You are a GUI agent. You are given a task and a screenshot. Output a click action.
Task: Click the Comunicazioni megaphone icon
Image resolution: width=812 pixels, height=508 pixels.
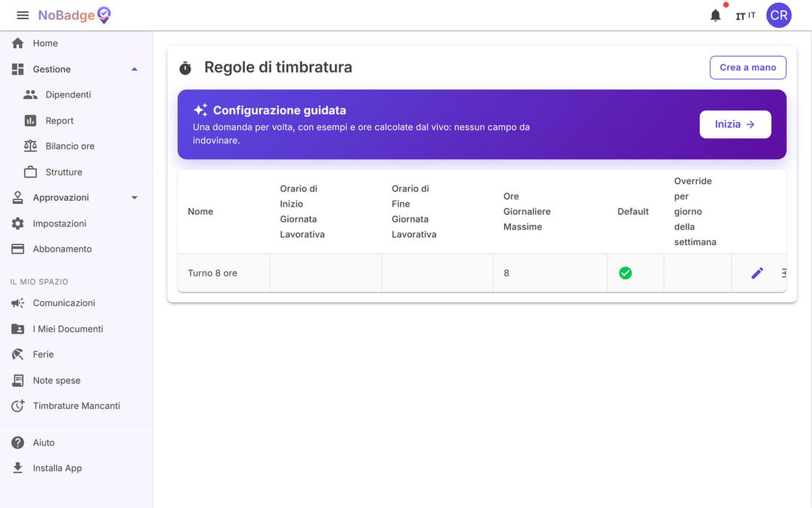tap(18, 303)
